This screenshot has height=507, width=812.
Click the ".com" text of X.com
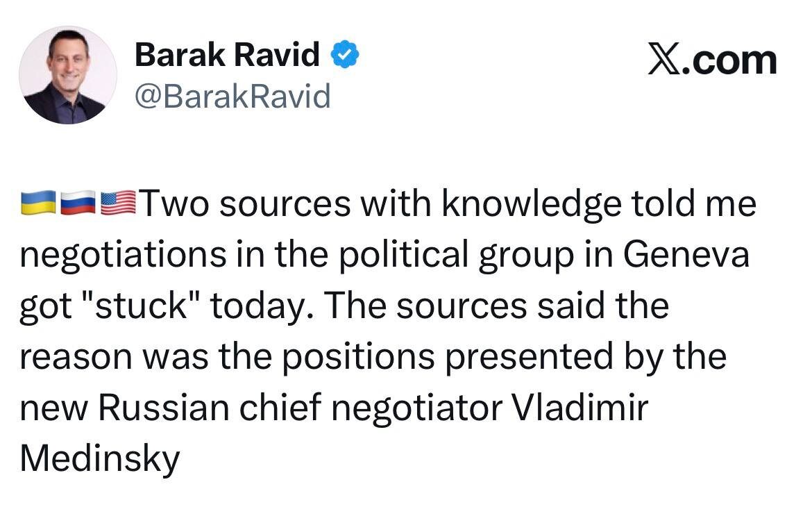(730, 62)
